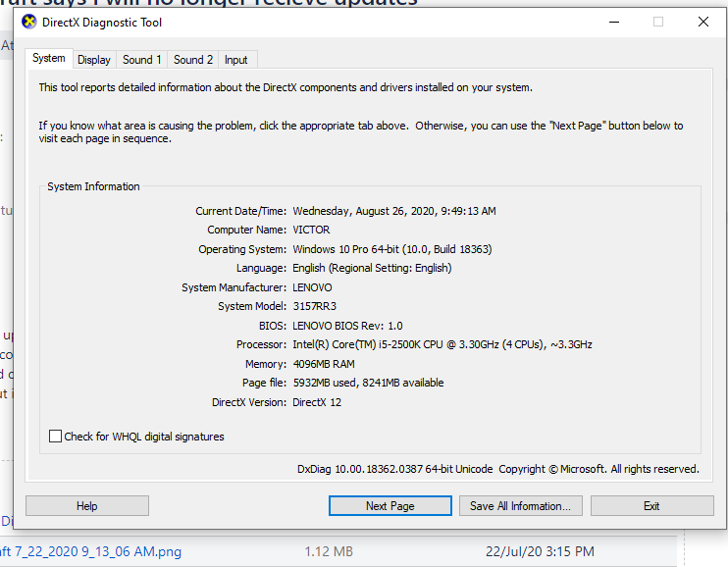Click the System Information group label
The width and height of the screenshot is (728, 567).
[93, 186]
